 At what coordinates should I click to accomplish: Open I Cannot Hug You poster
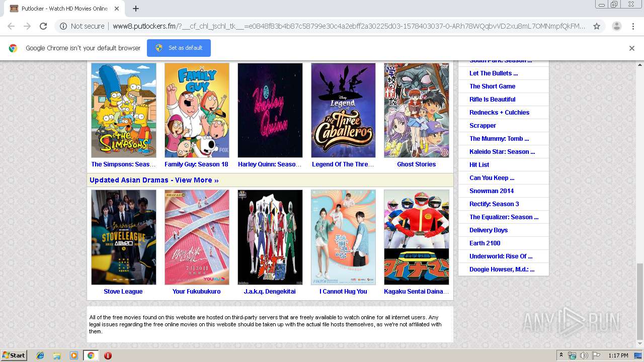tap(343, 237)
